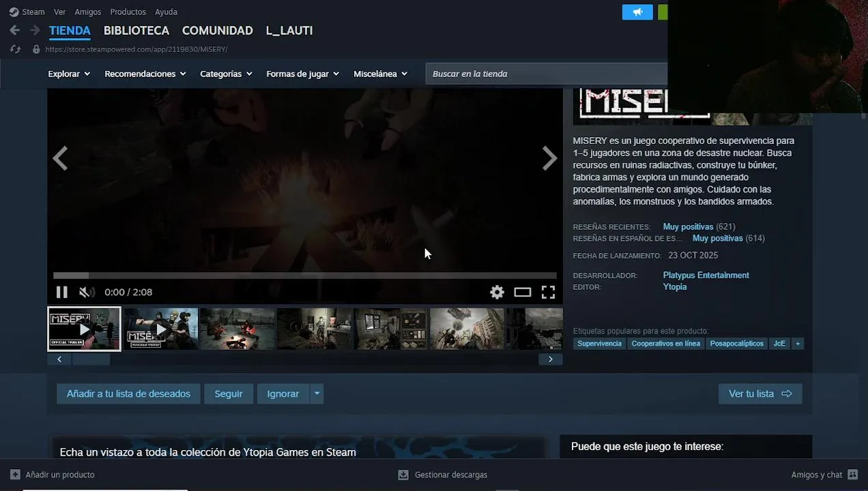
Task: Unmute the trailer audio
Action: tap(87, 292)
